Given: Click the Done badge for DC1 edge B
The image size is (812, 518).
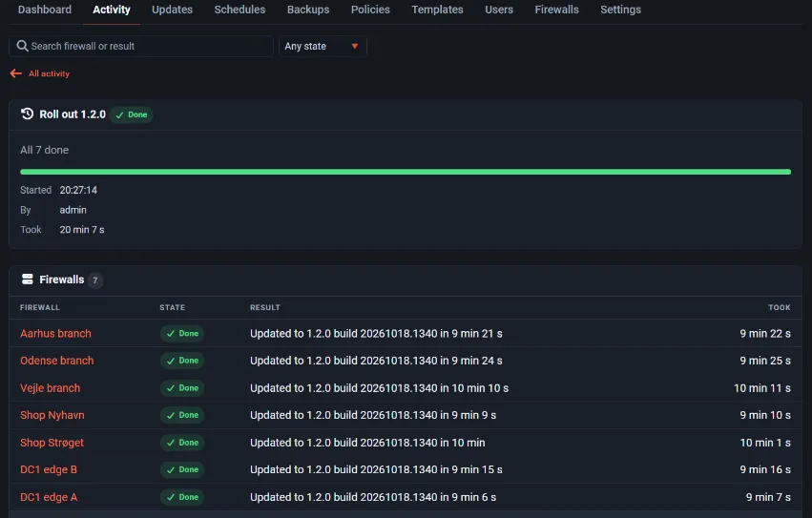Looking at the screenshot, I should click(182, 469).
